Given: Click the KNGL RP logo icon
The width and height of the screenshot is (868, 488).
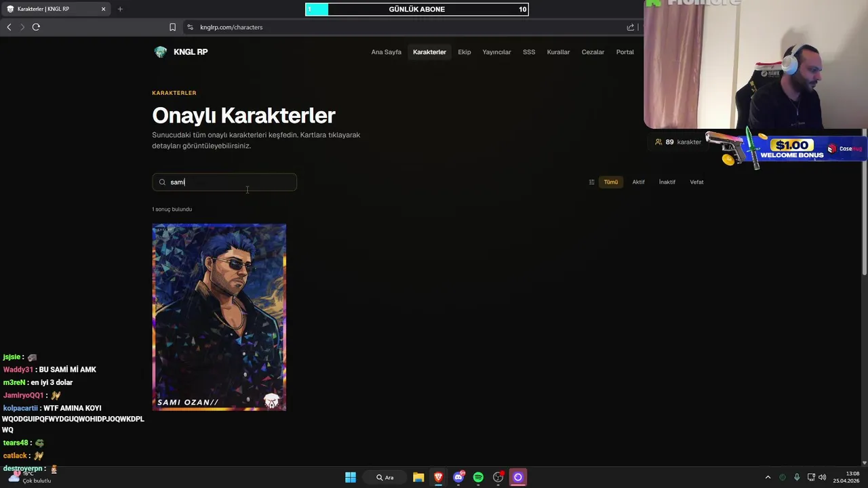Looking at the screenshot, I should [x=161, y=52].
